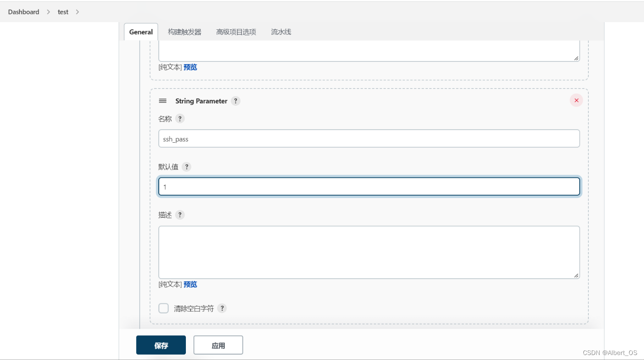The width and height of the screenshot is (644, 360).
Task: Open the Dashboard breadcrumb link
Action: (x=24, y=12)
